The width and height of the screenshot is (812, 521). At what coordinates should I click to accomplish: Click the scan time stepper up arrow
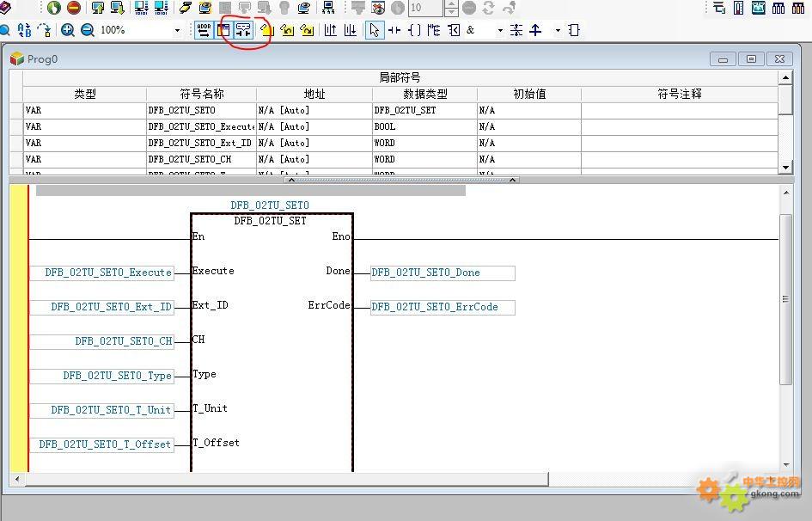click(452, 4)
